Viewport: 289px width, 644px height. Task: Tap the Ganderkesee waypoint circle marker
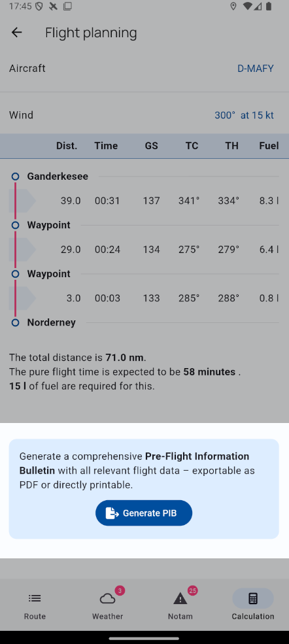tap(15, 177)
